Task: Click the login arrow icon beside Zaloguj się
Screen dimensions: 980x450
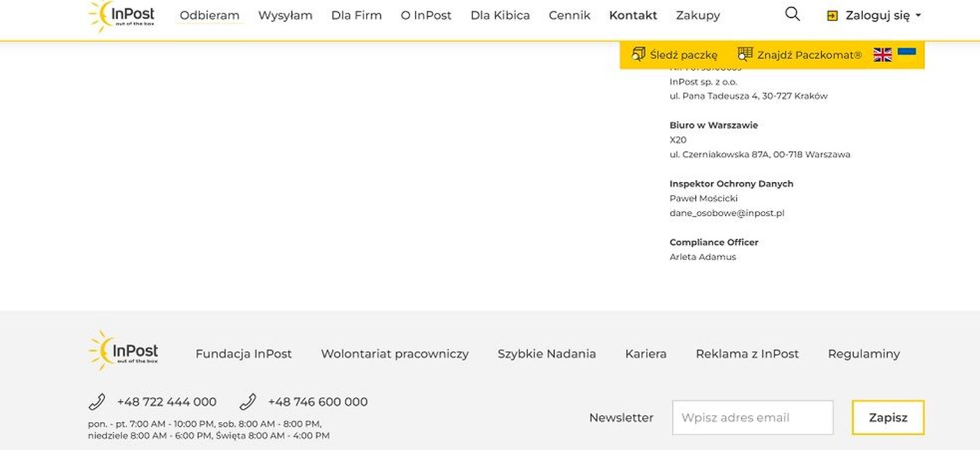Action: coord(832,16)
